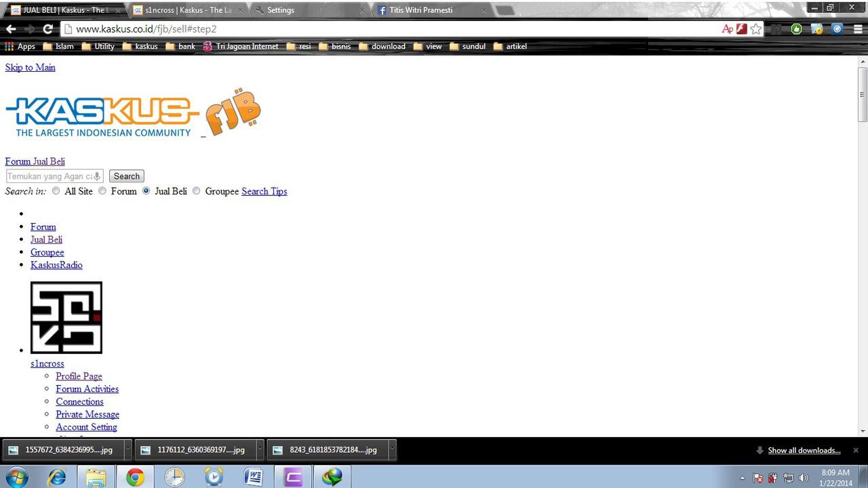The image size is (868, 488).
Task: Switch to Titis Witri Pramesti Facebook tab
Action: [431, 10]
